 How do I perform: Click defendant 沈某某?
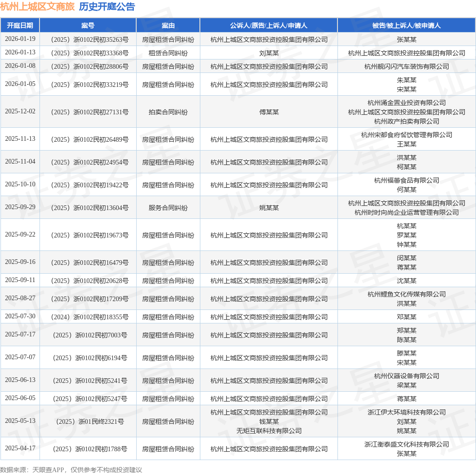(x=406, y=281)
